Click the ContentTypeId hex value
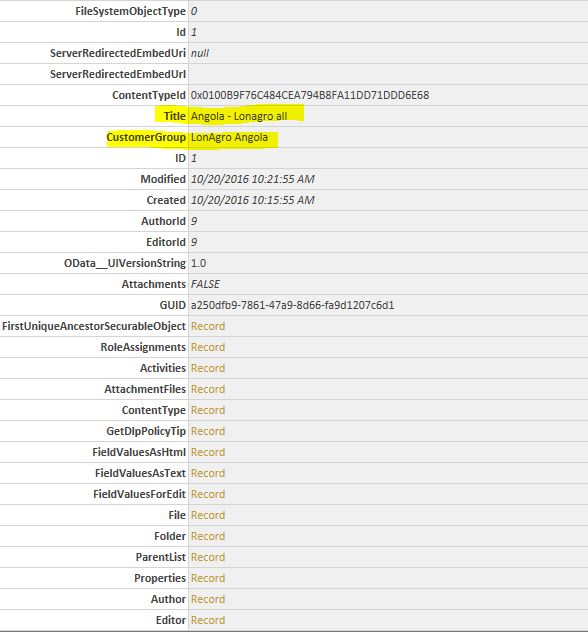This screenshot has height=632, width=588. point(310,95)
